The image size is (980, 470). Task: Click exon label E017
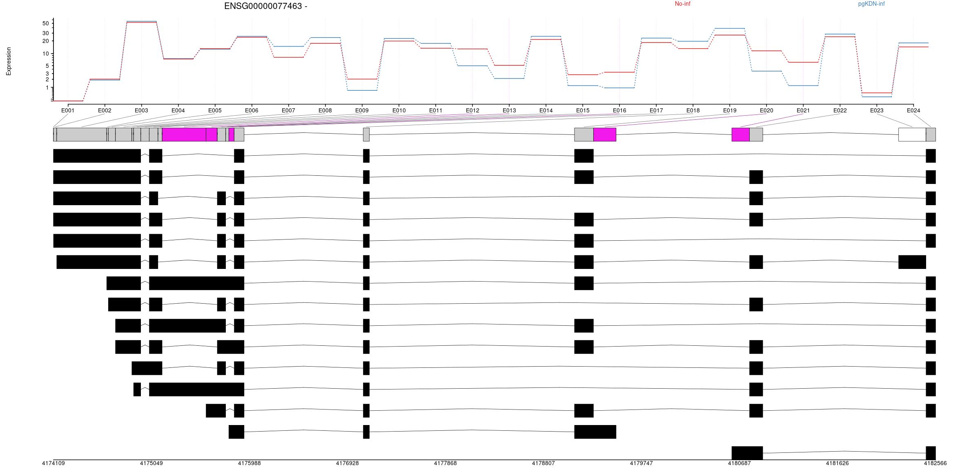tap(656, 110)
